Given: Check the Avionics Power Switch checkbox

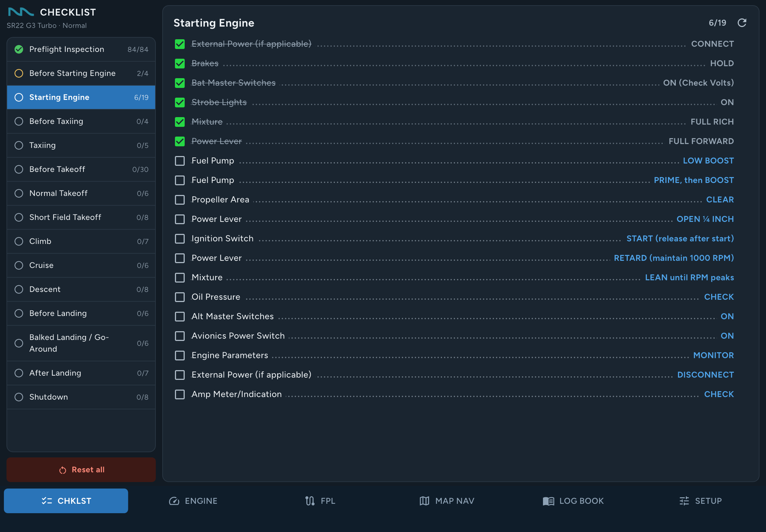Looking at the screenshot, I should [x=180, y=336].
